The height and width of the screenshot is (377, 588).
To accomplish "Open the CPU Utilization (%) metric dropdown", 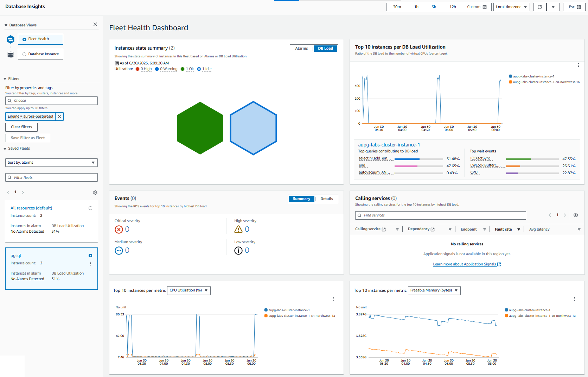I will [189, 290].
